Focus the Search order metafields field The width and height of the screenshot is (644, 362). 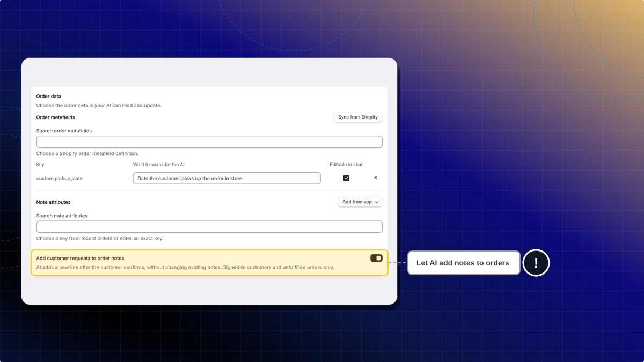pyautogui.click(x=209, y=142)
